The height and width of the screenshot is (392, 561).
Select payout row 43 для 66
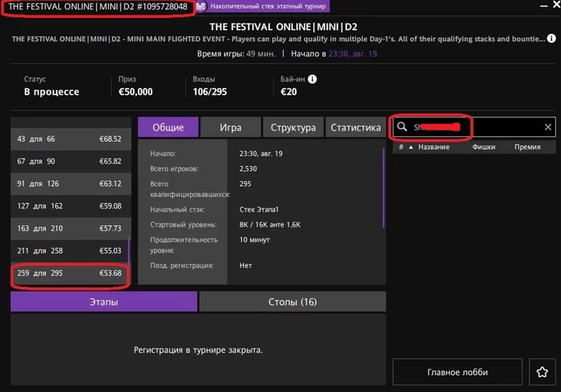(69, 139)
